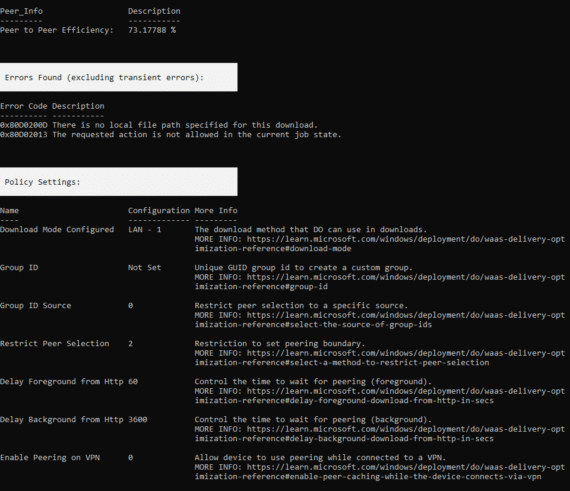Image resolution: width=570 pixels, height=491 pixels.
Task: Click 'Restriction to set peering boundary' text
Action: point(280,344)
